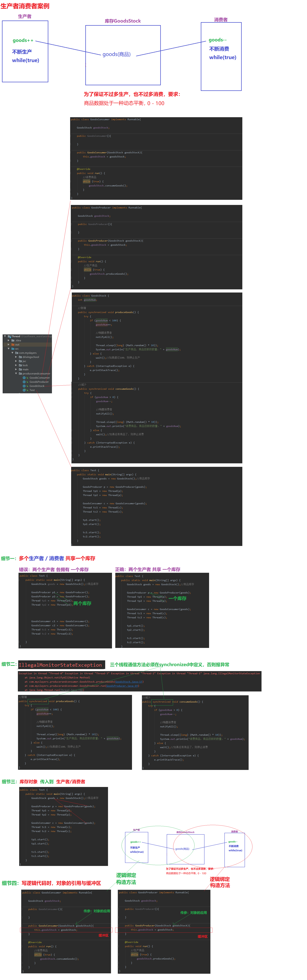The height and width of the screenshot is (980, 307).
Task: Expand the lock package arrow
Action: point(16,365)
